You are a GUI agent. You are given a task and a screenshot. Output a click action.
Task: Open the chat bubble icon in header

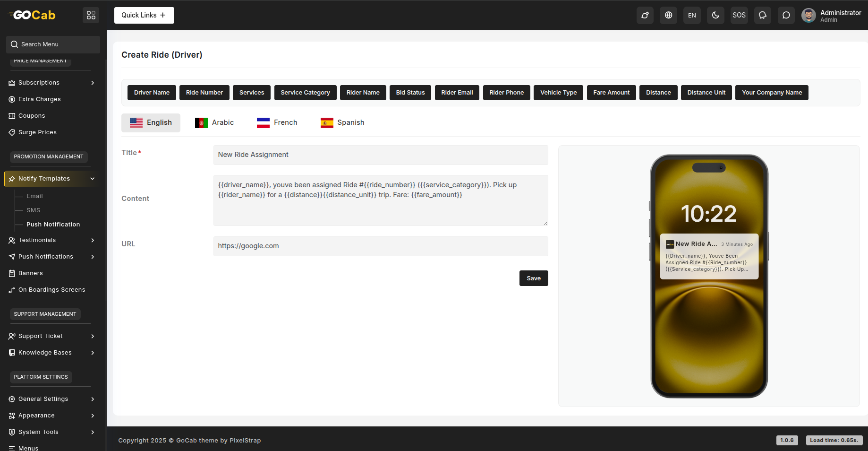click(786, 15)
